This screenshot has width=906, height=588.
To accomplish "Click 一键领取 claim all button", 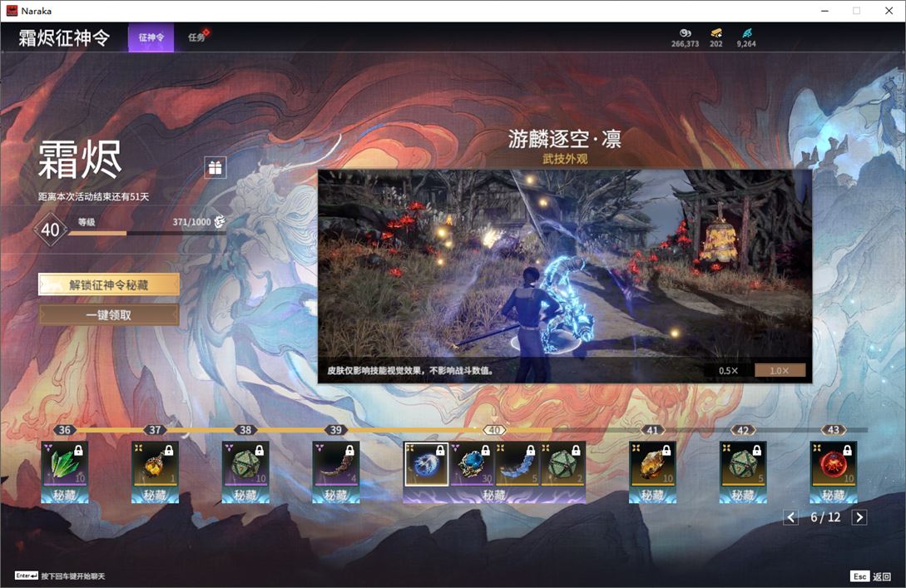I will [109, 315].
